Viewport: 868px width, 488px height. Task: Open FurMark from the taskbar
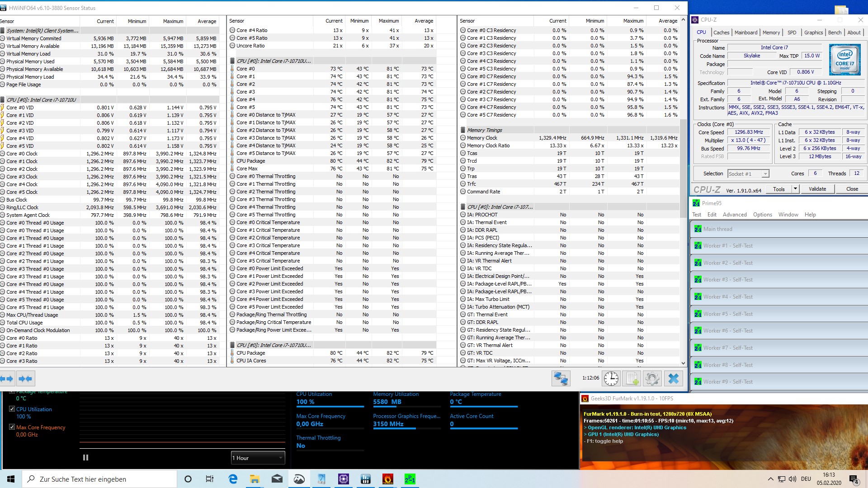point(387,479)
